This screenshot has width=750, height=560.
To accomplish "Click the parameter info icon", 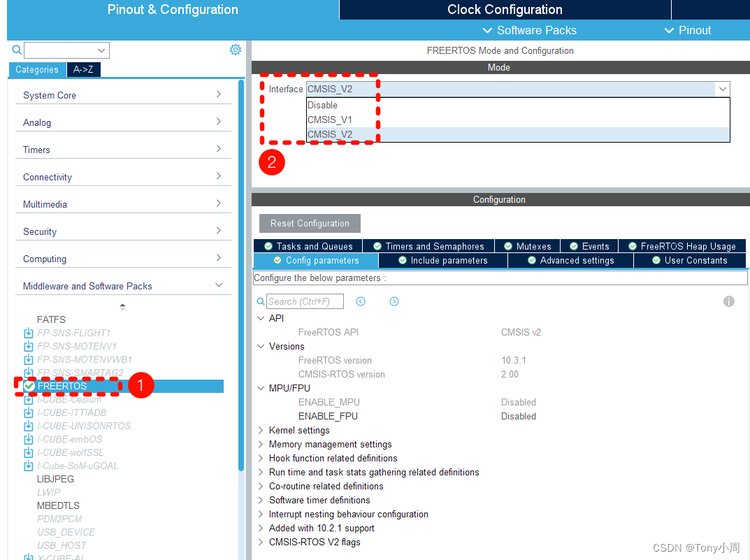I will pyautogui.click(x=729, y=301).
